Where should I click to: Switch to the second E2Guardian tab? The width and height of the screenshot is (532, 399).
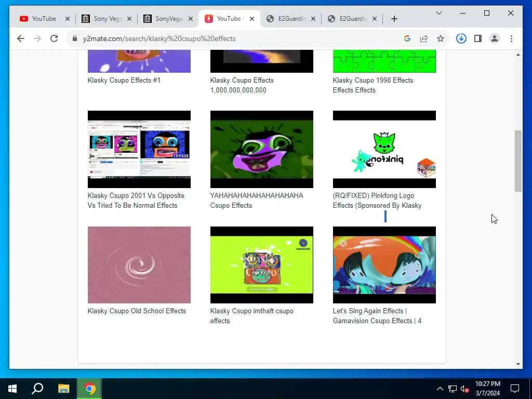[x=353, y=19]
